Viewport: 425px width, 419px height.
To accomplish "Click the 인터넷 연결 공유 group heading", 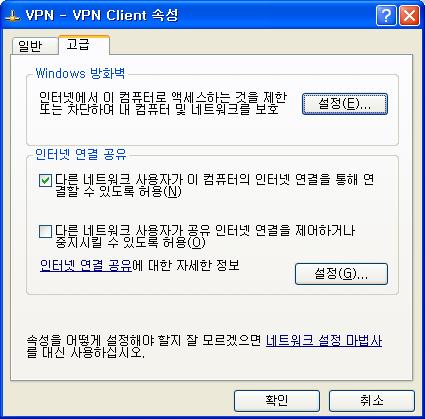I will tap(81, 154).
